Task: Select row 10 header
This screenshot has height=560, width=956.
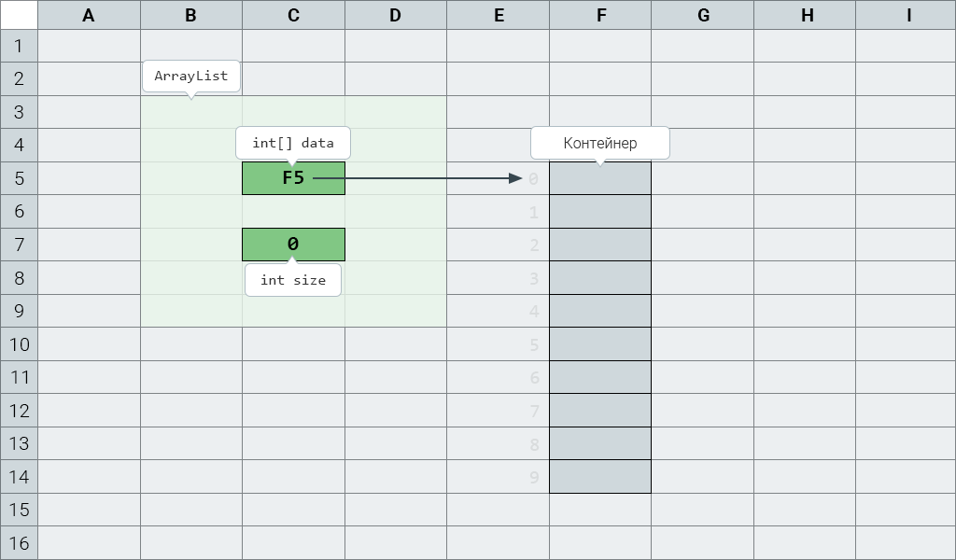Action: 19,344
